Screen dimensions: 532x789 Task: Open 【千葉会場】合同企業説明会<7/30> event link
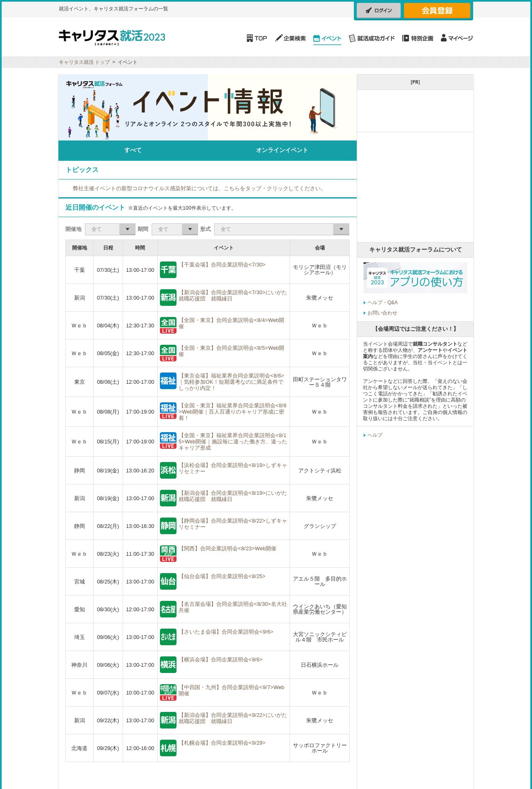(222, 265)
